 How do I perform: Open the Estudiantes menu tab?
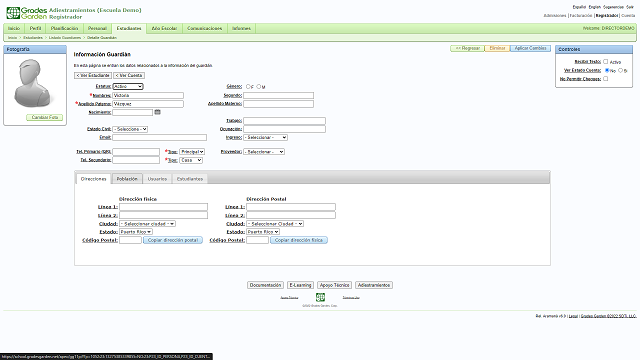click(129, 28)
